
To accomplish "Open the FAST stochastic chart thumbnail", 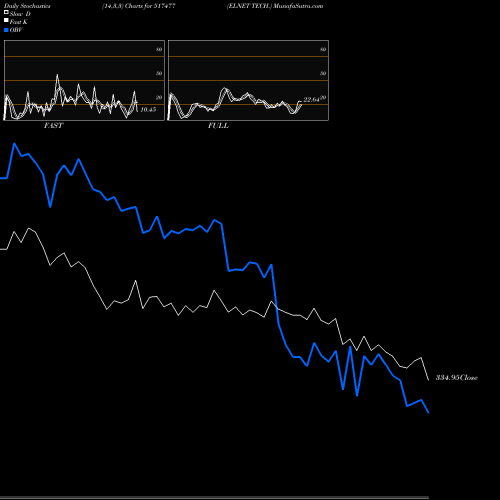I will point(84,80).
